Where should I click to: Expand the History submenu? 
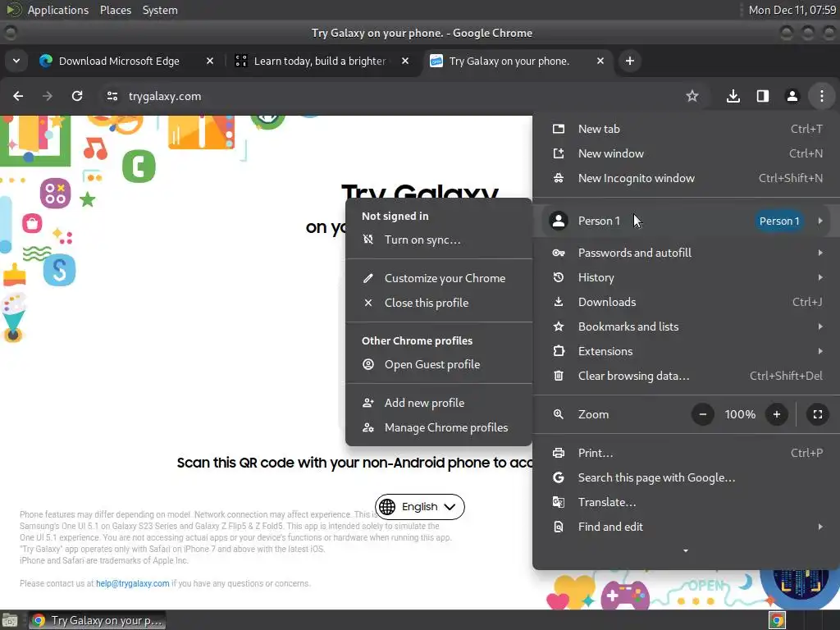pyautogui.click(x=686, y=277)
